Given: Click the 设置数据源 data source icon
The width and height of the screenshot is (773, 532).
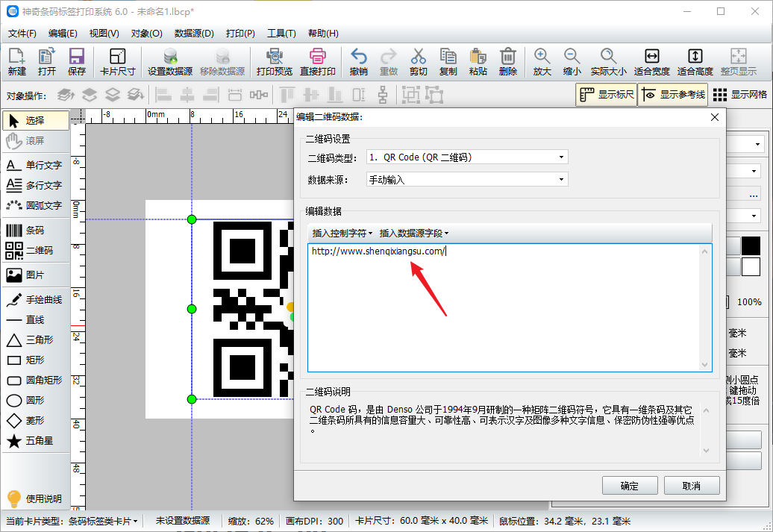Looking at the screenshot, I should [x=170, y=62].
